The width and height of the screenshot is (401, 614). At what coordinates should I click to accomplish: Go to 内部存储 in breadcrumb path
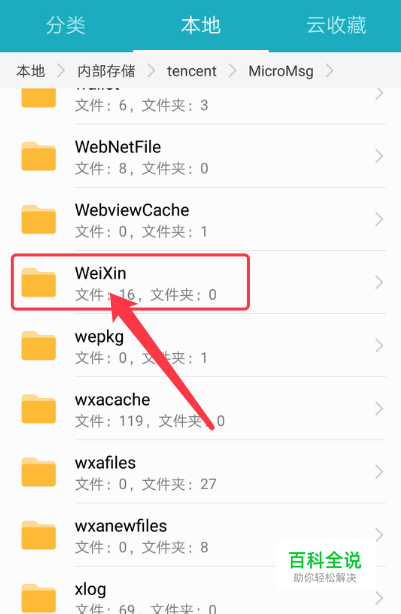[x=106, y=71]
